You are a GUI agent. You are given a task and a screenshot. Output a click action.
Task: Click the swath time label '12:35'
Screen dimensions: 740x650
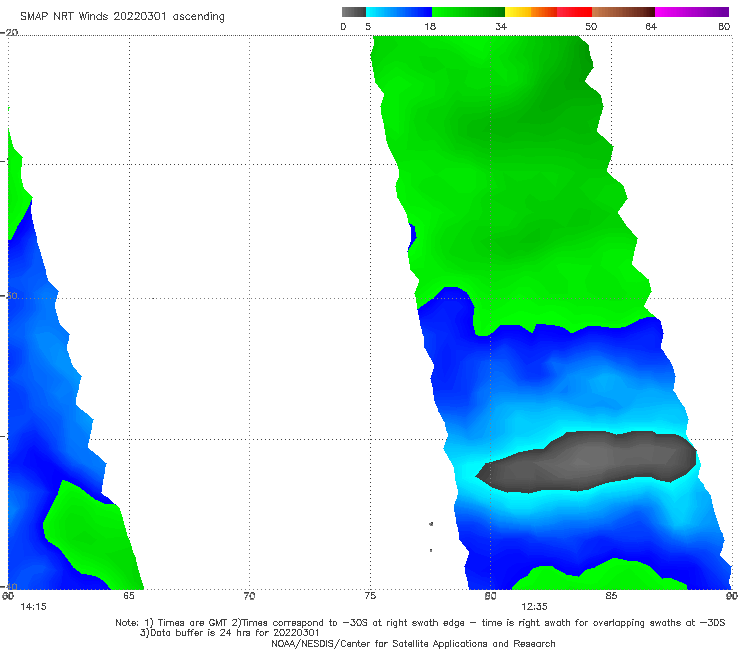click(534, 607)
